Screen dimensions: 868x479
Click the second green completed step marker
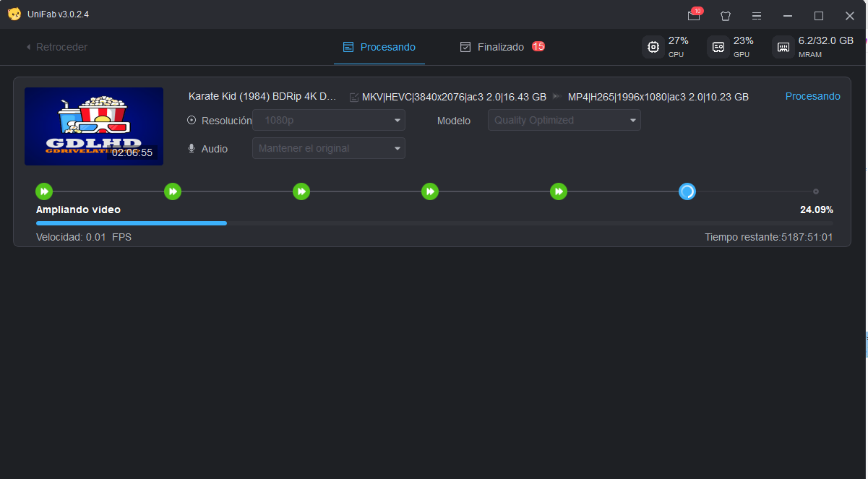point(173,191)
